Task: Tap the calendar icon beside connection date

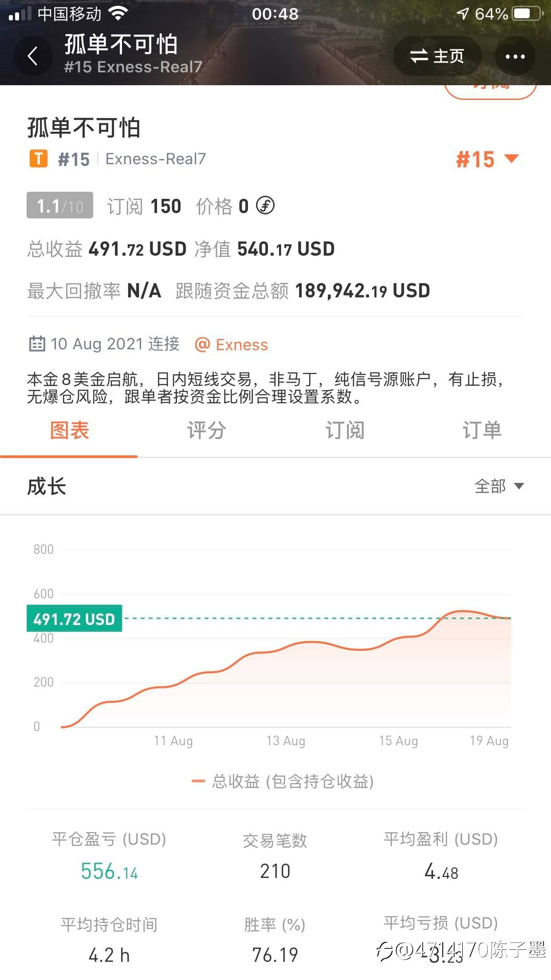Action: coord(37,344)
